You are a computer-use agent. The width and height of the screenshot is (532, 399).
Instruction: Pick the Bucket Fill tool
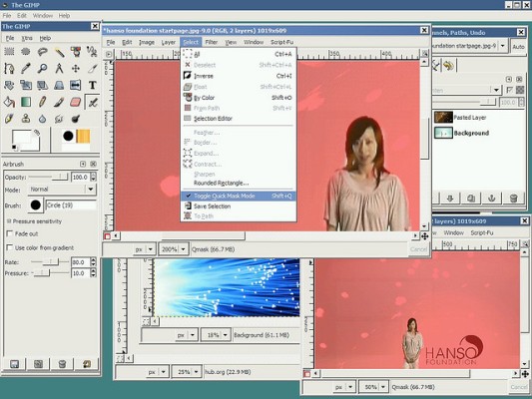coord(9,102)
